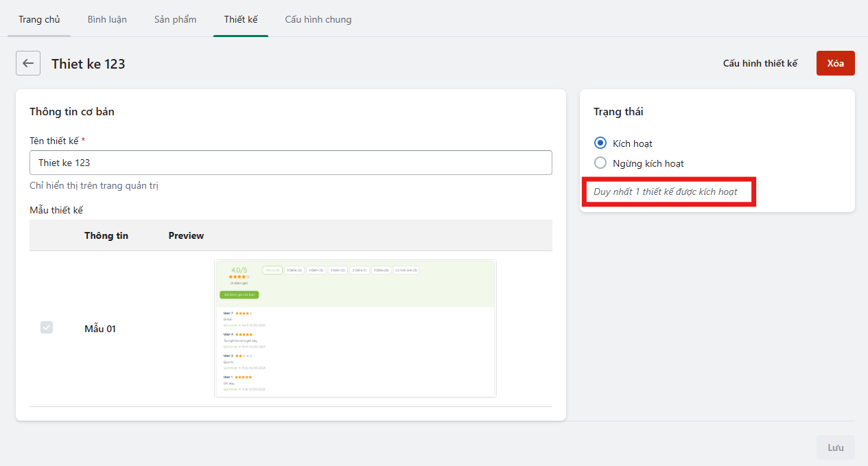Toggle the Mẫu 01 checkbox
The image size is (868, 466).
pos(47,328)
